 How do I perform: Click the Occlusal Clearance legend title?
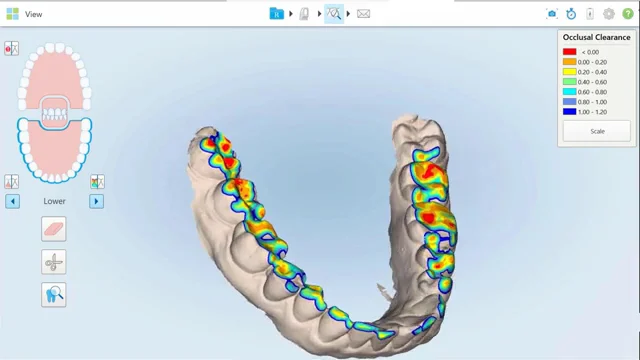[596, 37]
